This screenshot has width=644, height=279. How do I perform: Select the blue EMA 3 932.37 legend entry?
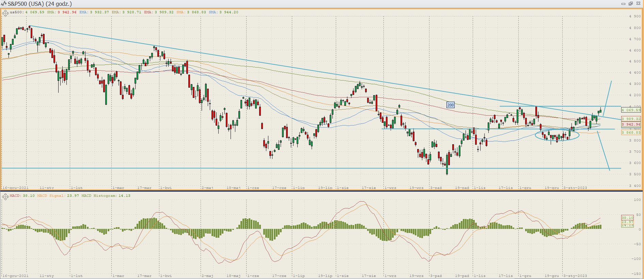click(94, 12)
